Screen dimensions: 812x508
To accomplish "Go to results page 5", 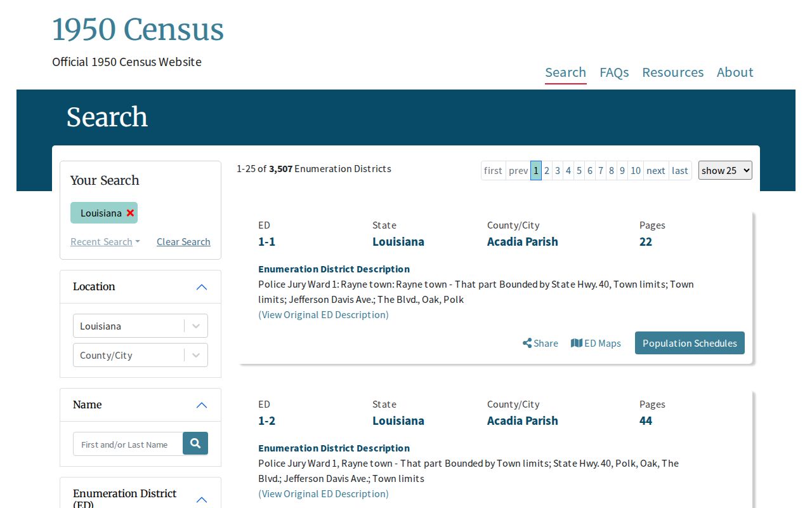I will [x=579, y=170].
